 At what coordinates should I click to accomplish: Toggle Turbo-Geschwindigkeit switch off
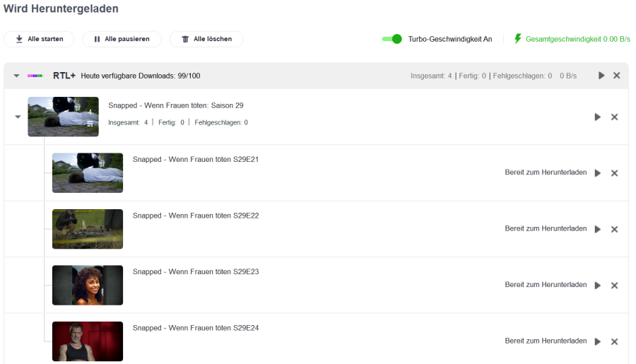[391, 39]
